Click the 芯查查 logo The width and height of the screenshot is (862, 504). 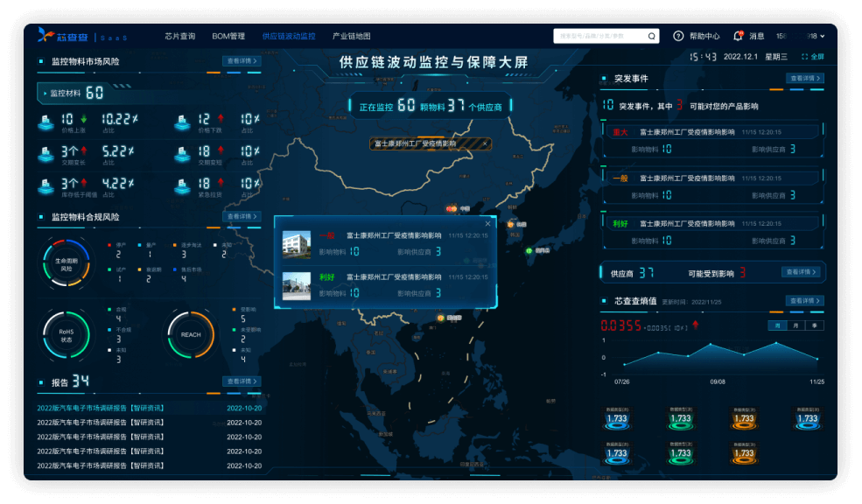tap(61, 36)
